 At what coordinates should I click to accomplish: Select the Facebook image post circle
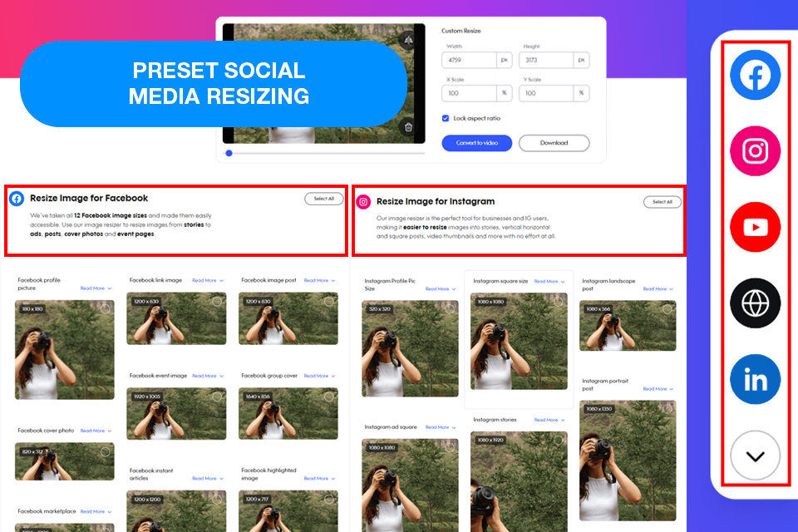329,301
